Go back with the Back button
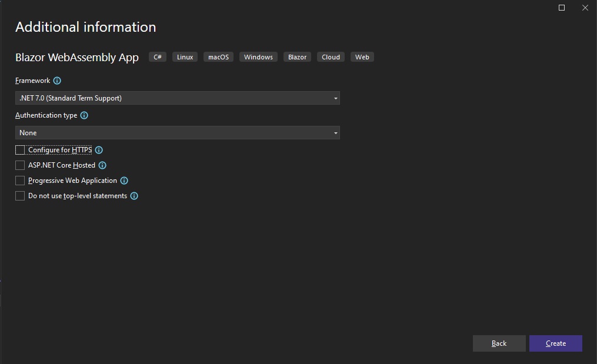The height and width of the screenshot is (364, 597). point(499,343)
